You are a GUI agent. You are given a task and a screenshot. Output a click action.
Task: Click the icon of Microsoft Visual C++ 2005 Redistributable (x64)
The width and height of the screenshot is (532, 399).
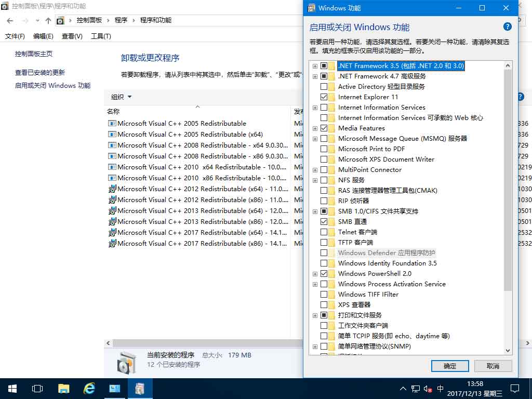pyautogui.click(x=112, y=135)
